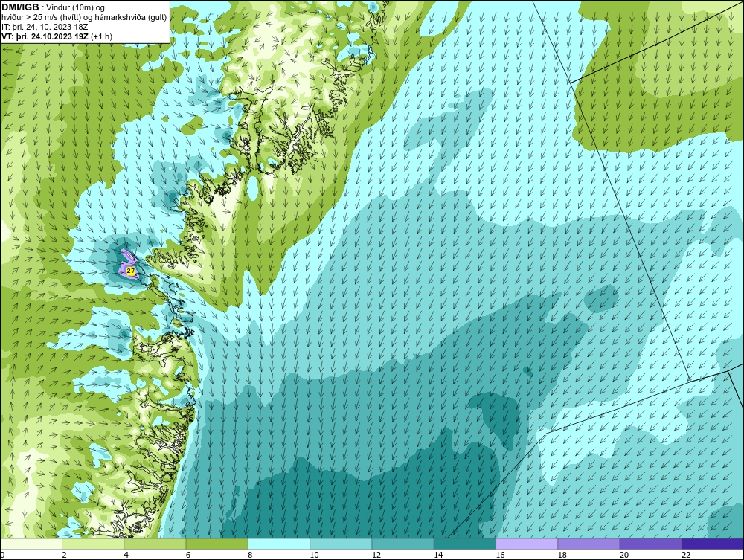Click the legend scale label 0
The image size is (744, 560).
click(2, 556)
